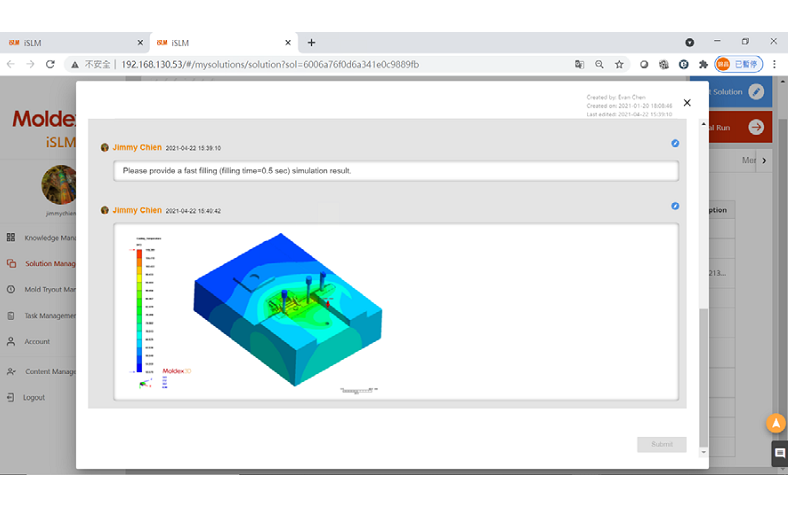Click the zoom magnifier icon in address bar
Screen dimensions: 788x515
pyautogui.click(x=599, y=64)
